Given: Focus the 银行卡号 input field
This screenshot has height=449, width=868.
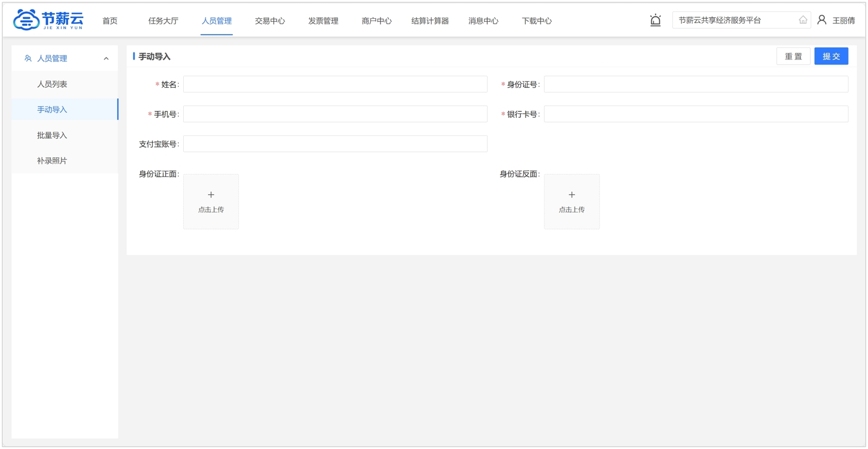Looking at the screenshot, I should coord(696,114).
